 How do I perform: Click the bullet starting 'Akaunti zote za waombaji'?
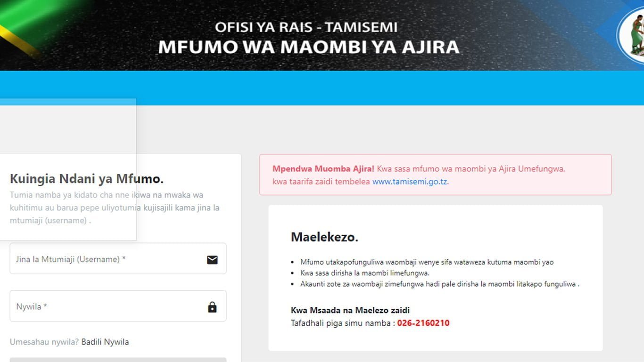click(440, 284)
